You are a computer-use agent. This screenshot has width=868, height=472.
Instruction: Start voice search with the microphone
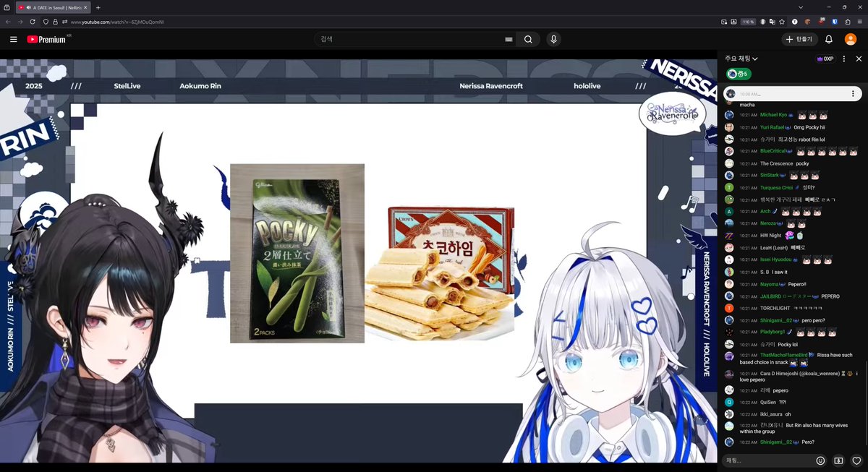tap(553, 39)
